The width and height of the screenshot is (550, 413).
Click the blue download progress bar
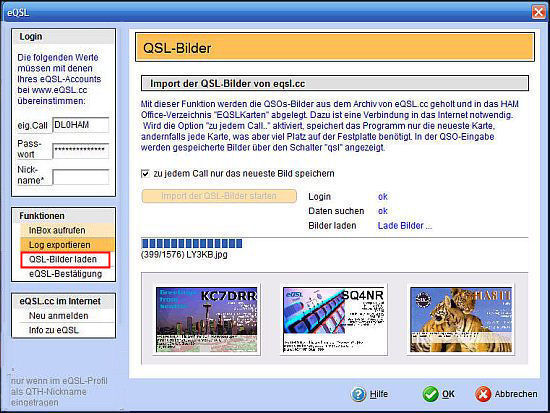pyautogui.click(x=192, y=243)
